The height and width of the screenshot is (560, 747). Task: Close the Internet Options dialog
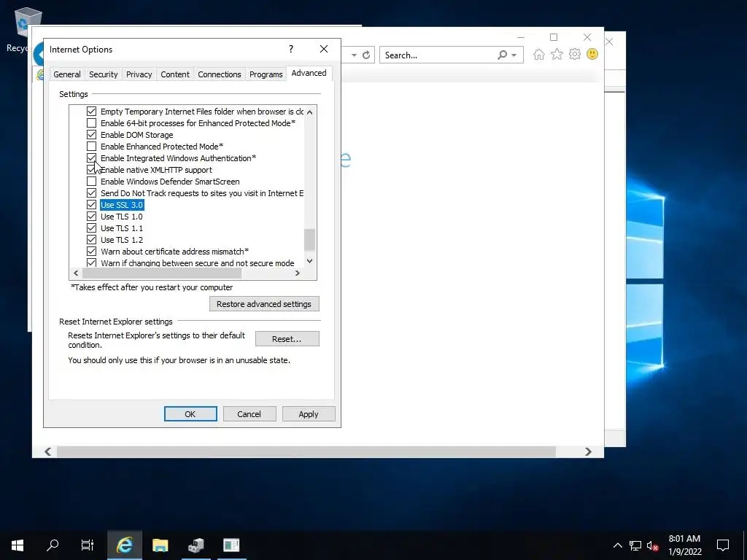(x=324, y=49)
